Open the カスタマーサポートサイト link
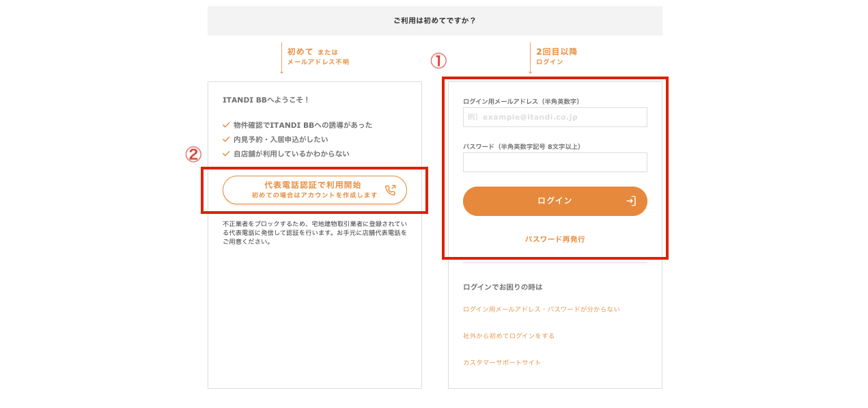Viewport: 868px width, 408px height. tap(502, 362)
